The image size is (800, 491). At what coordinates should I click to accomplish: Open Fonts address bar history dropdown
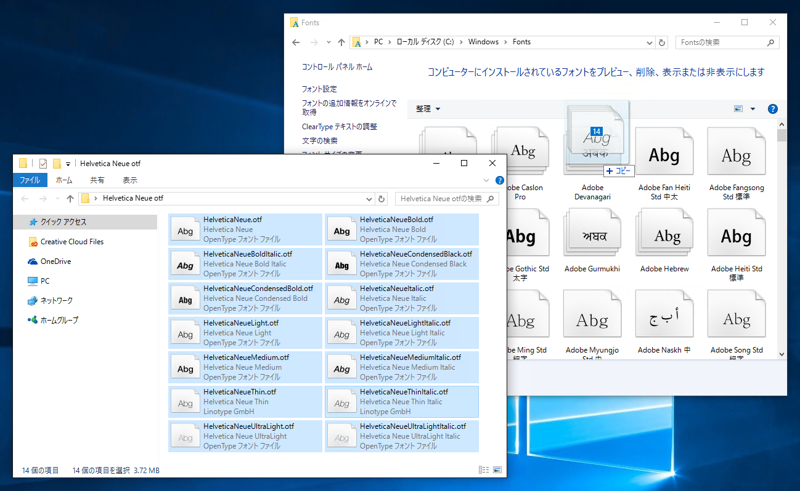tap(649, 42)
